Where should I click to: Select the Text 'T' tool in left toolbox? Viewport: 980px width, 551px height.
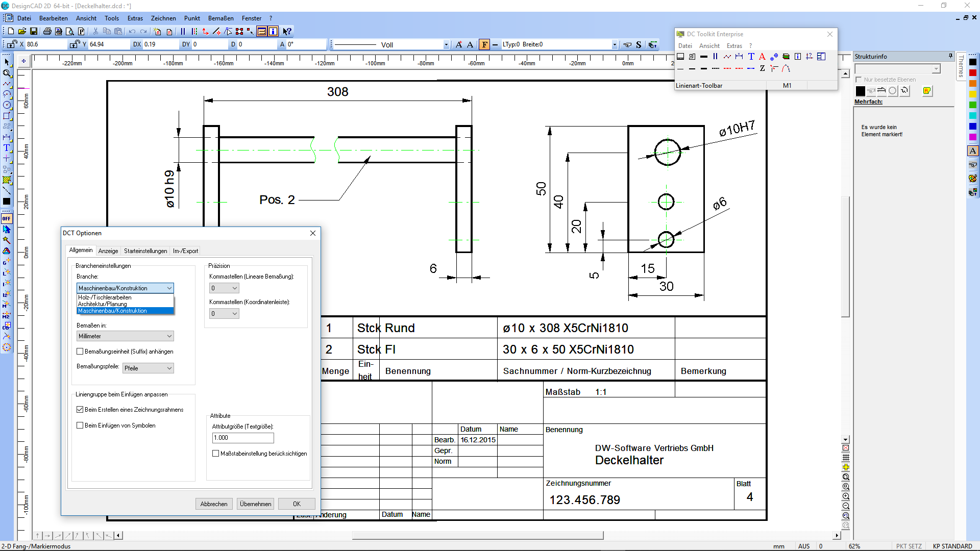click(x=7, y=148)
